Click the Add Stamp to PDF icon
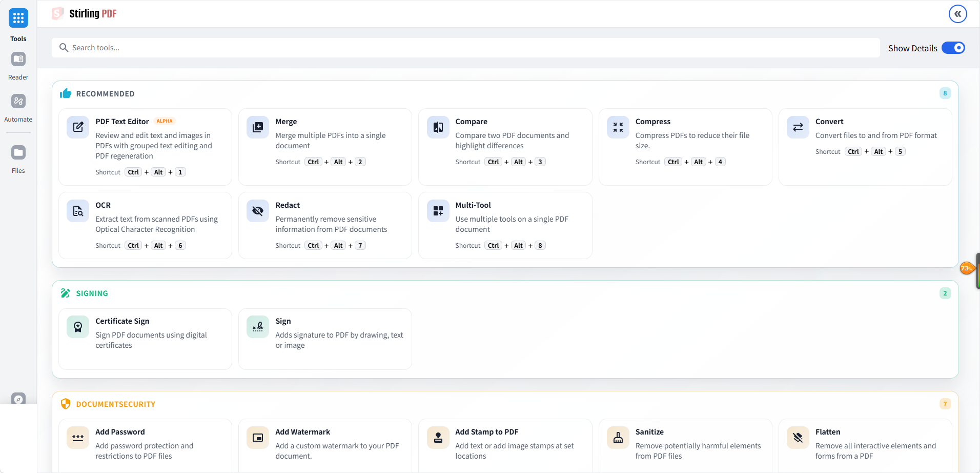This screenshot has width=980, height=473. click(438, 437)
